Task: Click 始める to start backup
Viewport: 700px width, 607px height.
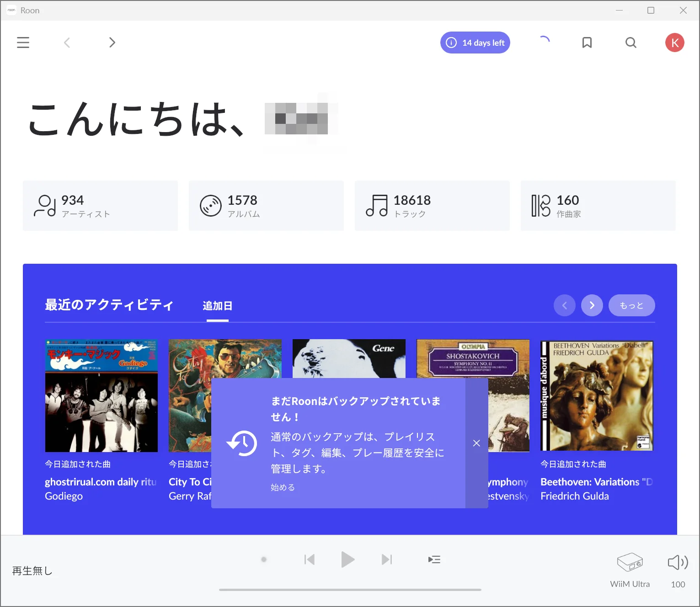Action: click(x=283, y=487)
